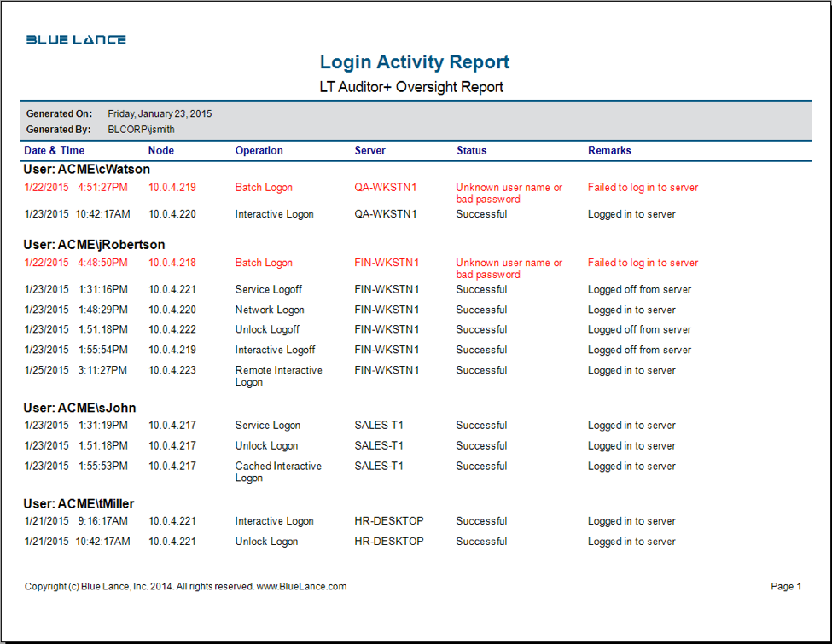Click the red node address 10.0.4.218
The image size is (832, 644).
pos(172,263)
